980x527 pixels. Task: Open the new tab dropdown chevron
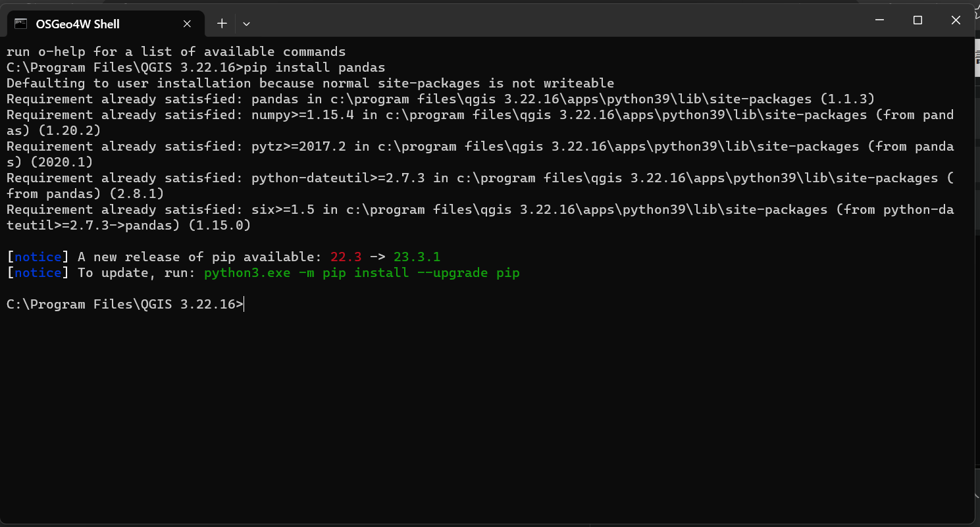point(245,24)
